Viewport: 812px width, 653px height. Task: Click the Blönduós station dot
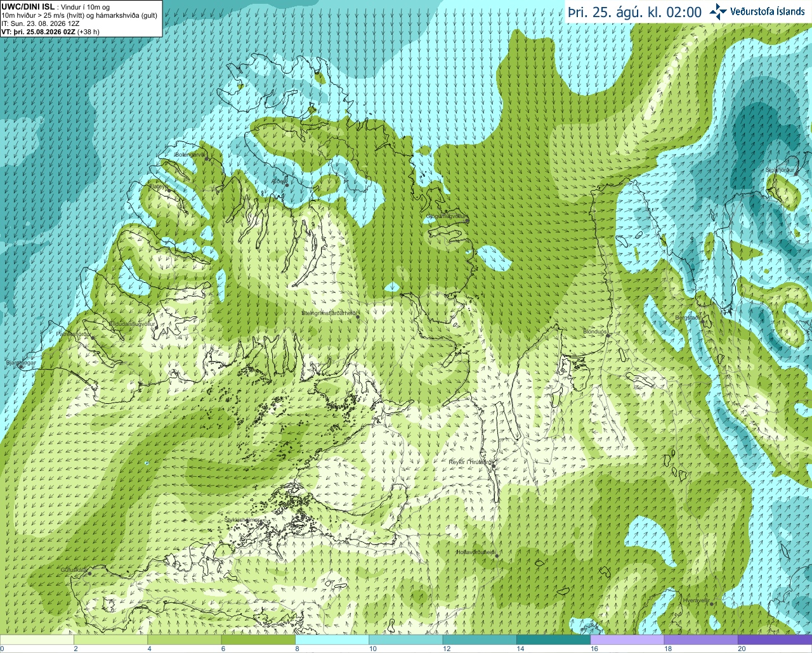click(608, 335)
